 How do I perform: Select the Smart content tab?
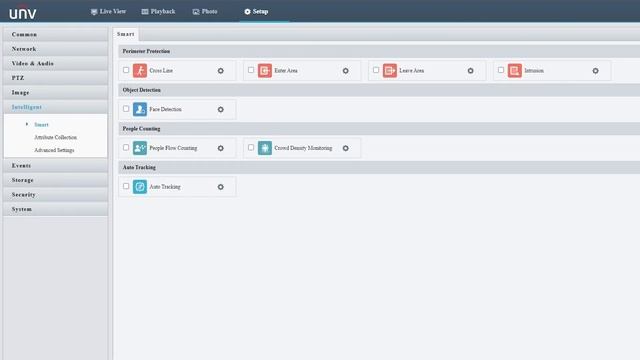pos(126,34)
